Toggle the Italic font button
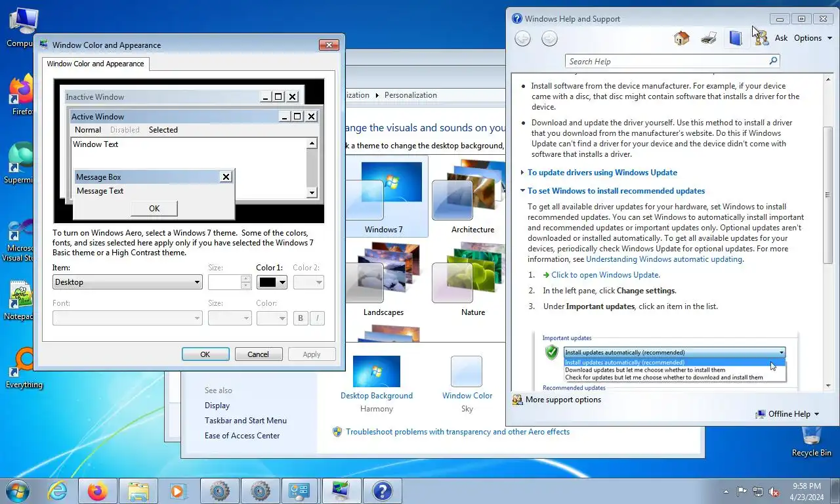The height and width of the screenshot is (504, 840). tap(317, 318)
